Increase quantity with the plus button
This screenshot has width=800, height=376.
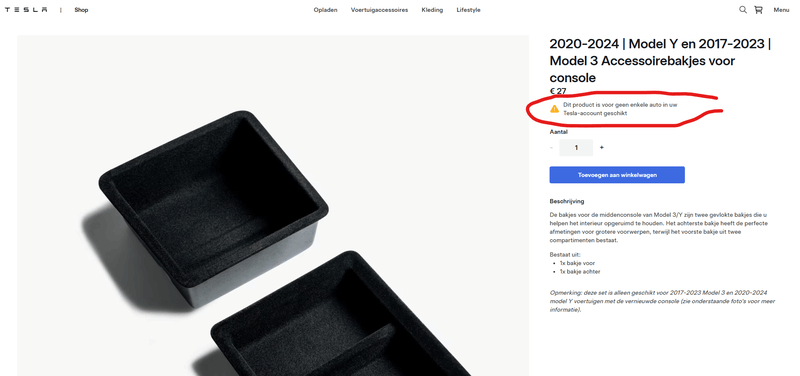(x=602, y=147)
